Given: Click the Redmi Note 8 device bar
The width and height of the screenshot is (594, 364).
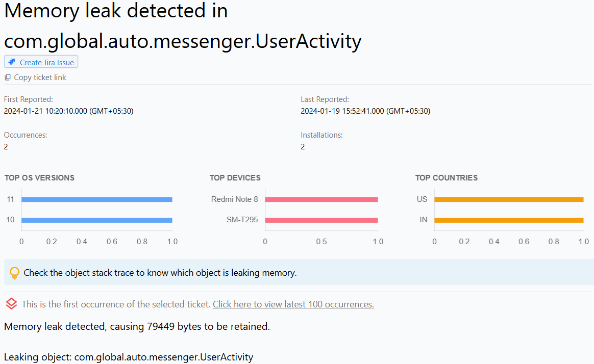Looking at the screenshot, I should point(321,199).
